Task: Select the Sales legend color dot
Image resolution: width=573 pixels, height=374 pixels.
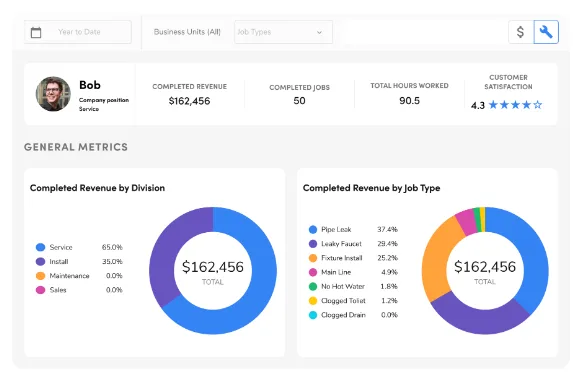Action: 41,290
